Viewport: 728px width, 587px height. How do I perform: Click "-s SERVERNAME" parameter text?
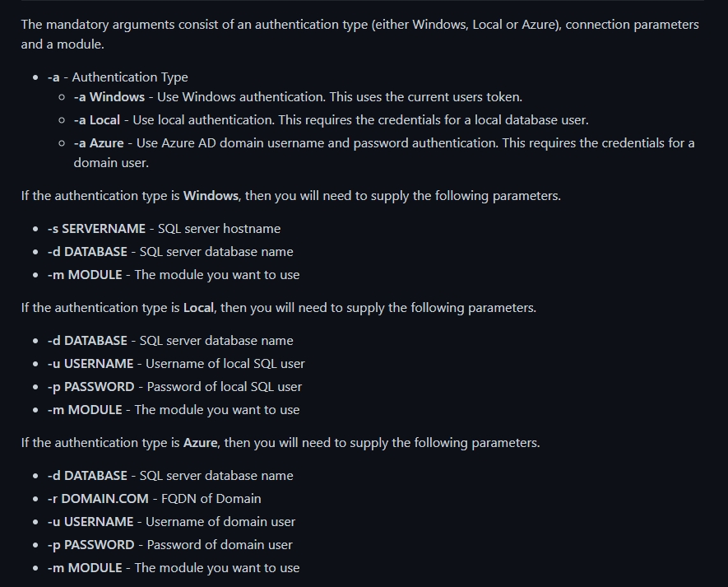click(x=96, y=228)
